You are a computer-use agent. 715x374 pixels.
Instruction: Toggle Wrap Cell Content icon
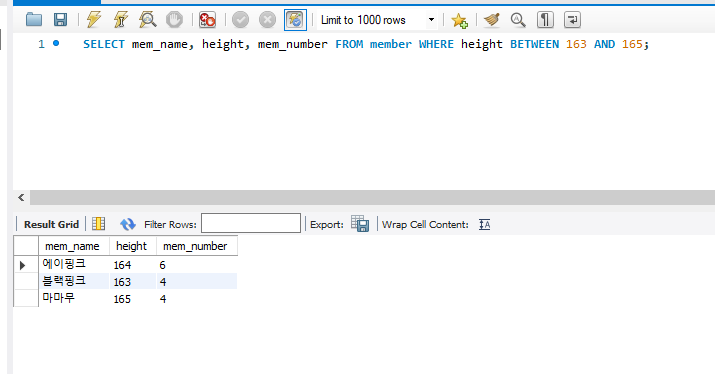(484, 224)
